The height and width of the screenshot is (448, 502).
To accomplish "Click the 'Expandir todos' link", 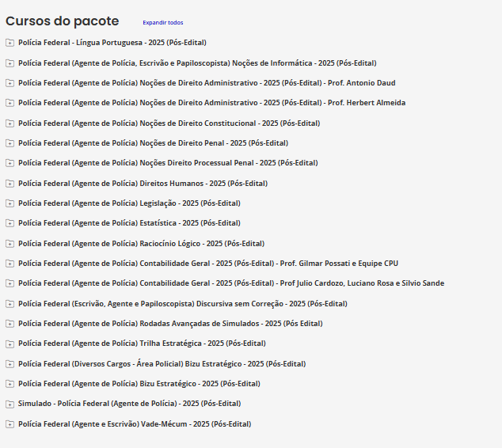I will tap(163, 23).
